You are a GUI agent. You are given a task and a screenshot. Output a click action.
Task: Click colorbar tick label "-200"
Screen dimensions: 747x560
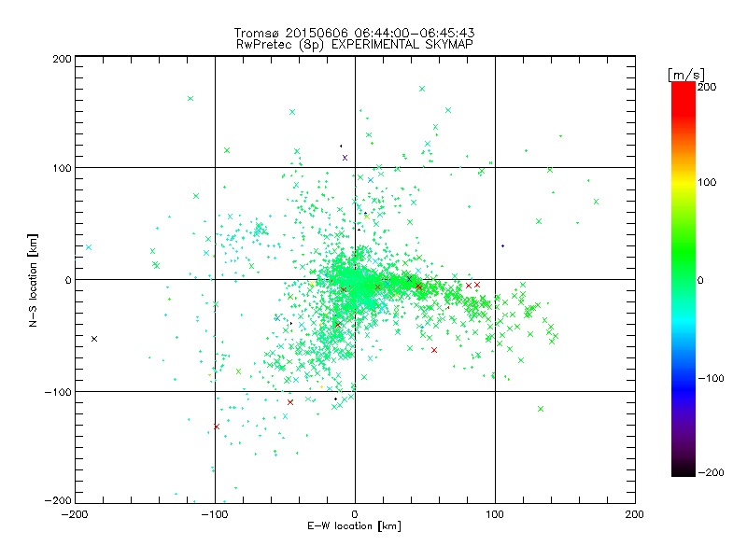[x=711, y=472]
